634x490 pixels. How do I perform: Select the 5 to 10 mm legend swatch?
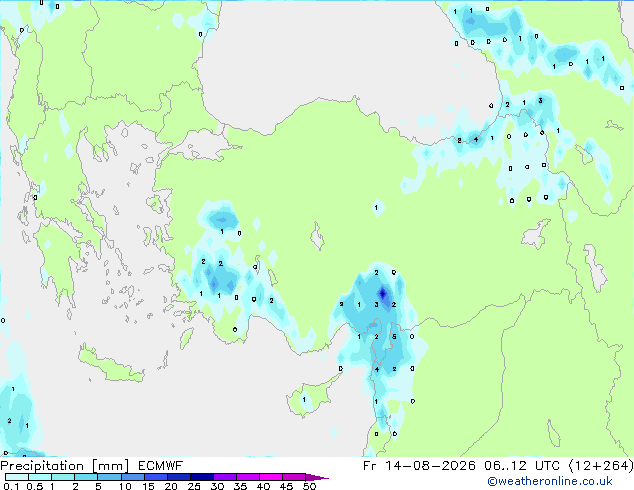109,477
